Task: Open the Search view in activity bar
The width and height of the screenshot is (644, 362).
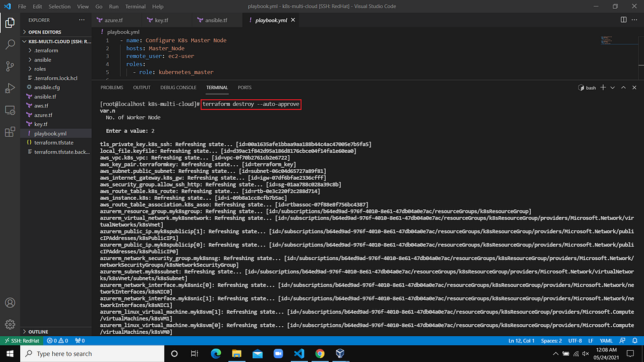Action: click(10, 44)
